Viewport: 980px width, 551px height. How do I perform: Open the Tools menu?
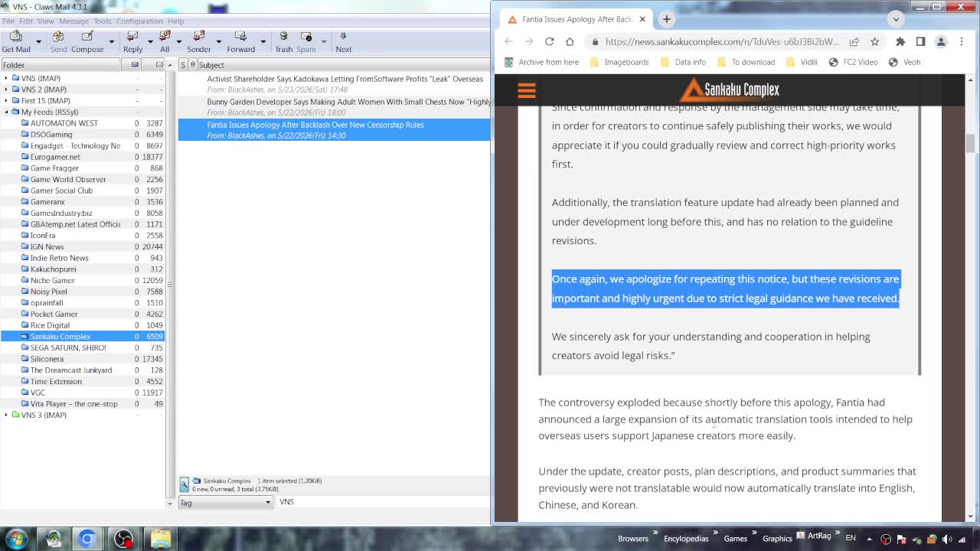pos(102,21)
